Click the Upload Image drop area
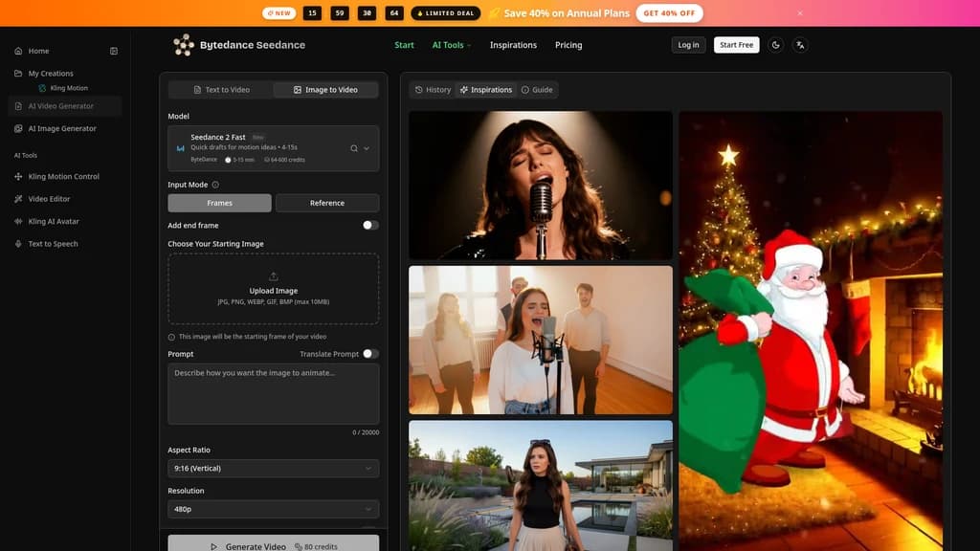 coord(273,289)
